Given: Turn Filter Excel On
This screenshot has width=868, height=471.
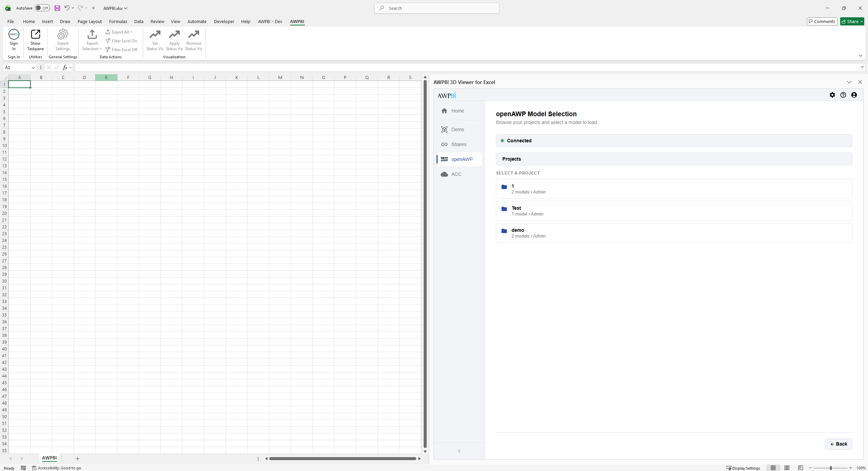Looking at the screenshot, I should 121,41.
